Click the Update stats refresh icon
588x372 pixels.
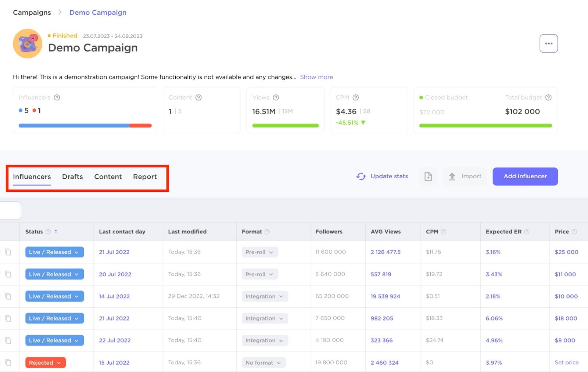[361, 176]
